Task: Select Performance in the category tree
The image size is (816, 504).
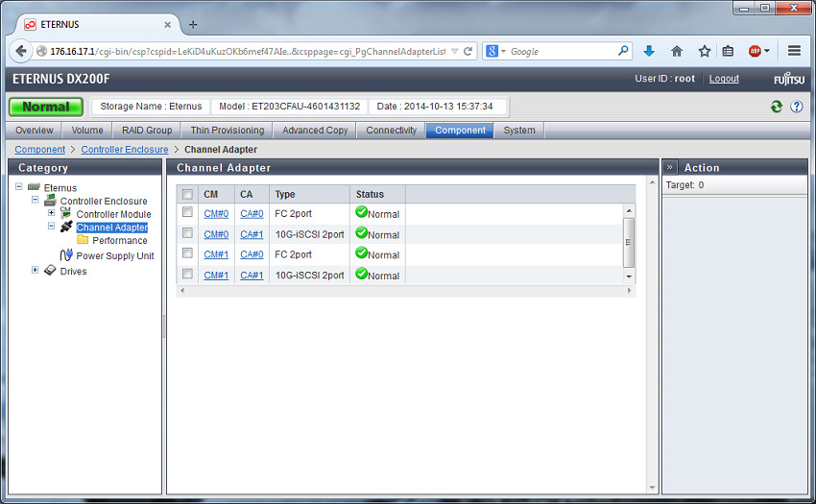Action: click(120, 241)
